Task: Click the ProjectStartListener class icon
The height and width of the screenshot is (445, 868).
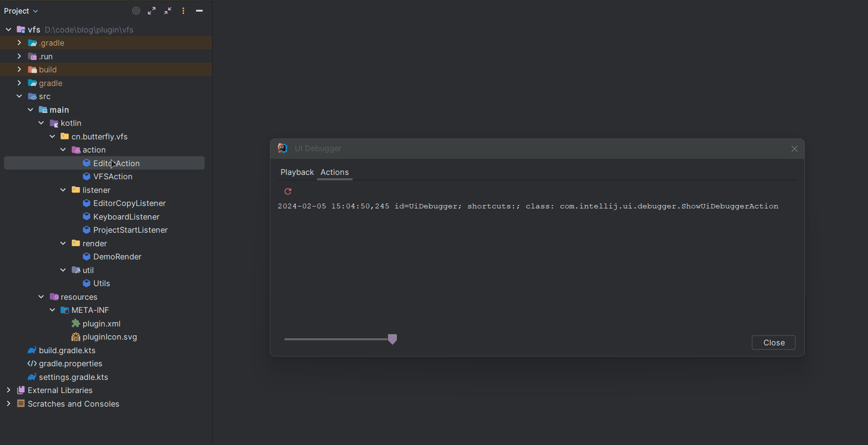Action: (x=87, y=230)
